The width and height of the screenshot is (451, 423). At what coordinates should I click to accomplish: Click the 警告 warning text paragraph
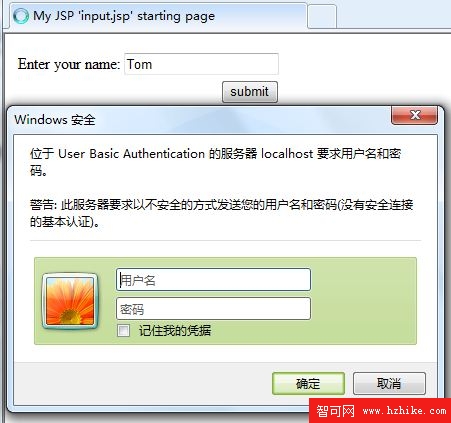[x=221, y=213]
